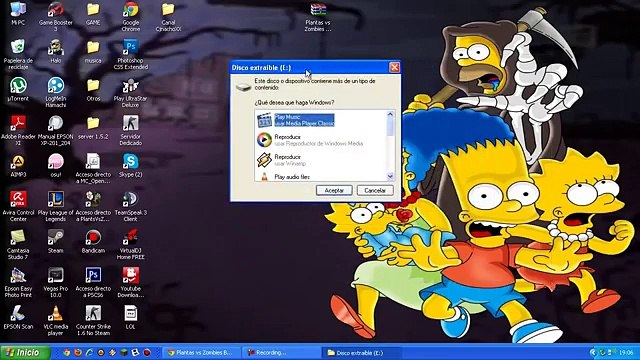Click Minecraft block icon in quick launch
640x360 pixels.
tap(124, 353)
